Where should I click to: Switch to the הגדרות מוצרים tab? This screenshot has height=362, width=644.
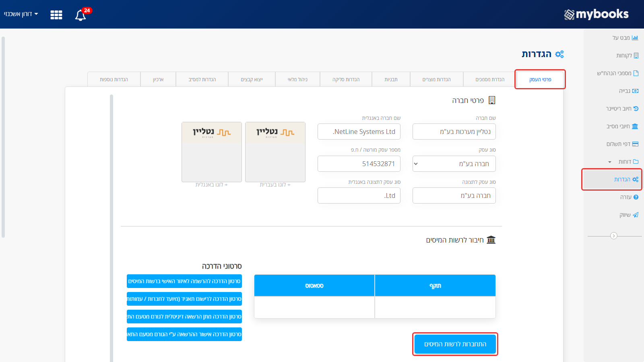point(436,79)
